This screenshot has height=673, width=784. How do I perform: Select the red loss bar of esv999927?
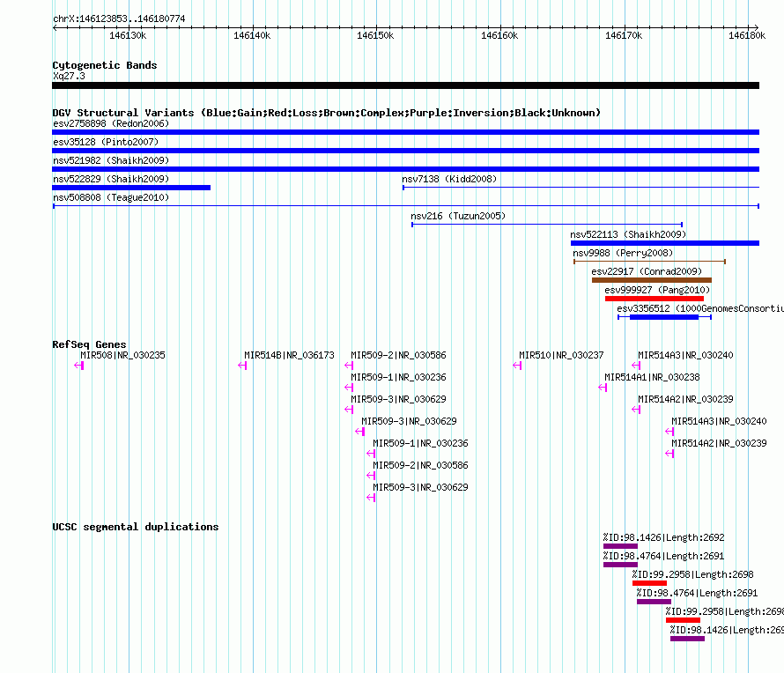click(654, 299)
